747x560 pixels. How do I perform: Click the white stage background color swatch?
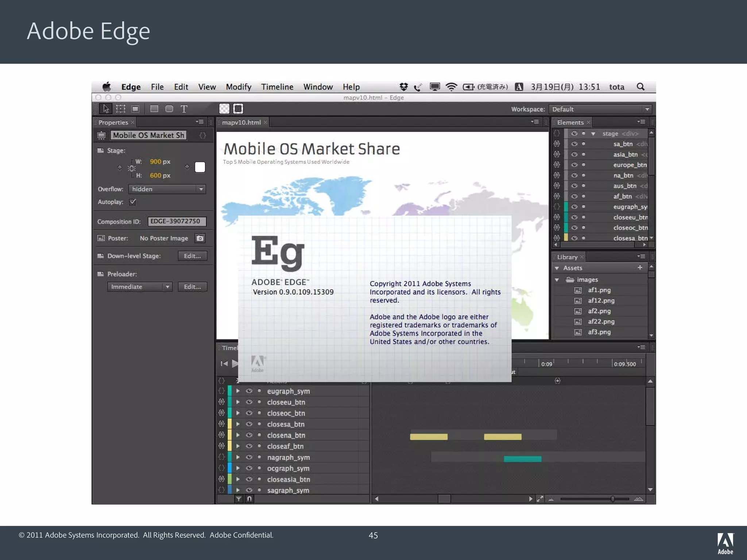click(200, 167)
